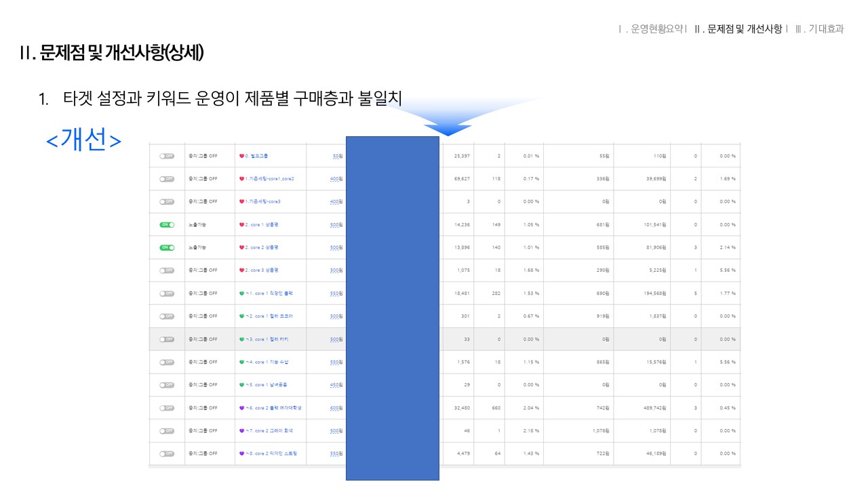
Task: Click the 600원 bid amount
Action: coord(336,408)
